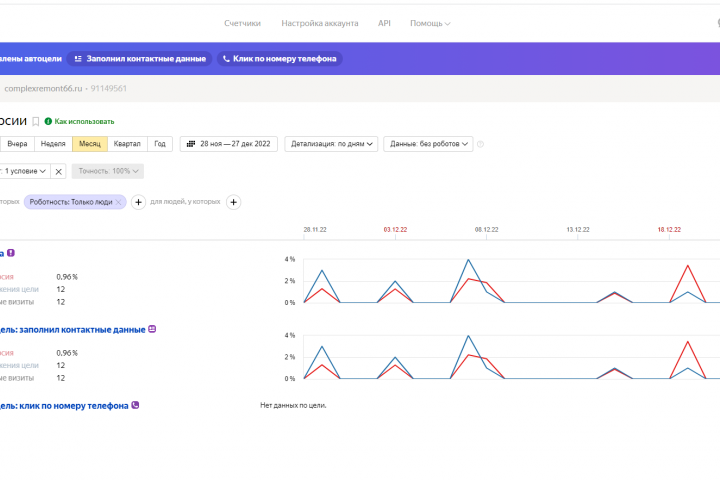
Task: Open goal 'заполнил контактные данные' link
Action: 73,330
